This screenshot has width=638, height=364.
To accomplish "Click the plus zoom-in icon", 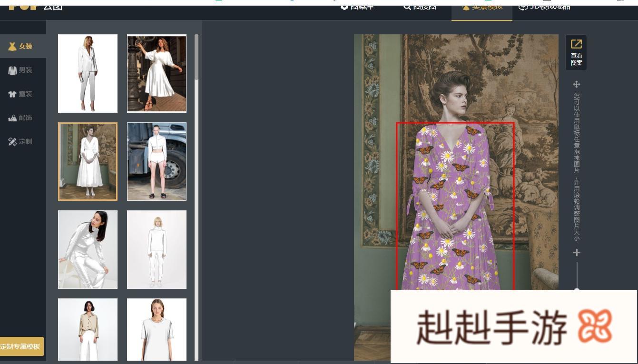I will pos(577,253).
